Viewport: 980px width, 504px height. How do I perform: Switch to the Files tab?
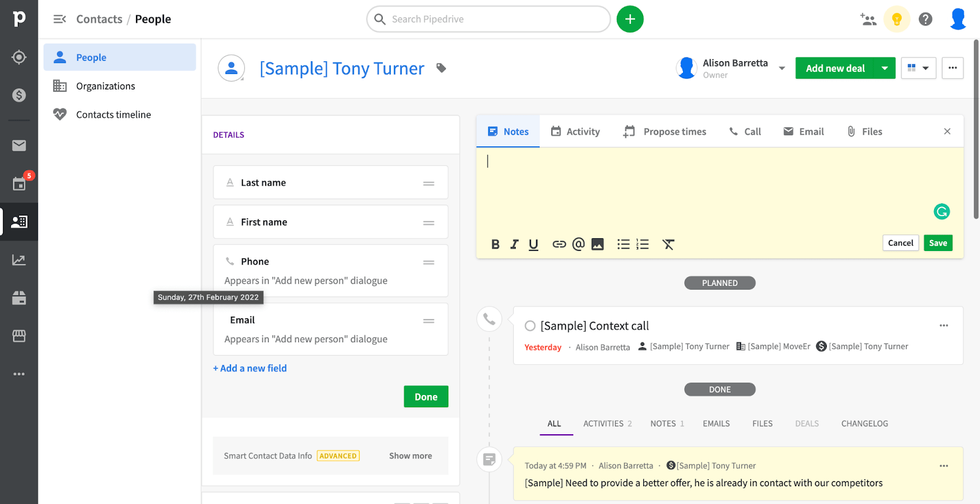tap(864, 131)
